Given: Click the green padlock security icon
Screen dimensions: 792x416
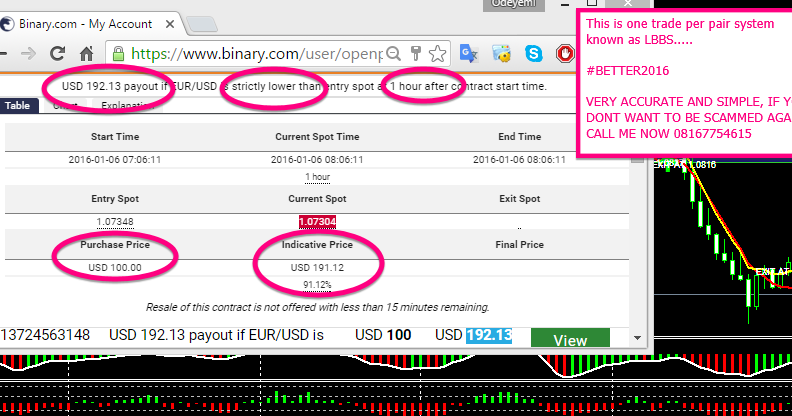Looking at the screenshot, I should pos(118,54).
